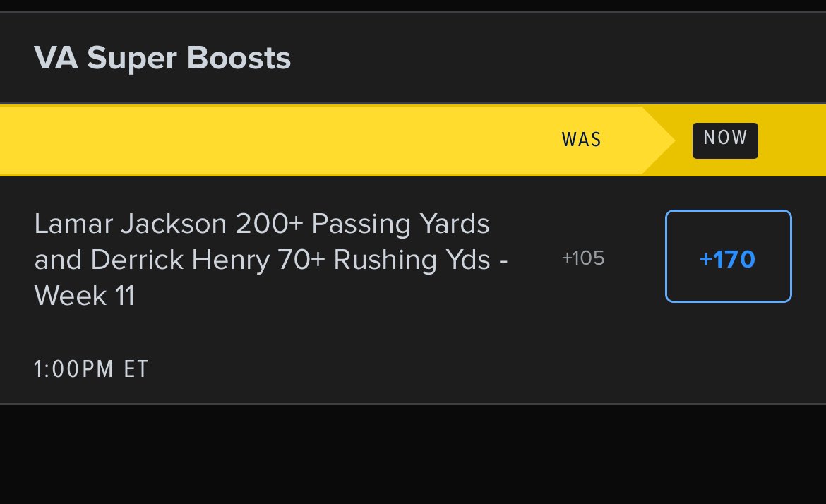The width and height of the screenshot is (826, 504).
Task: Click the ET timezone label
Action: [136, 368]
